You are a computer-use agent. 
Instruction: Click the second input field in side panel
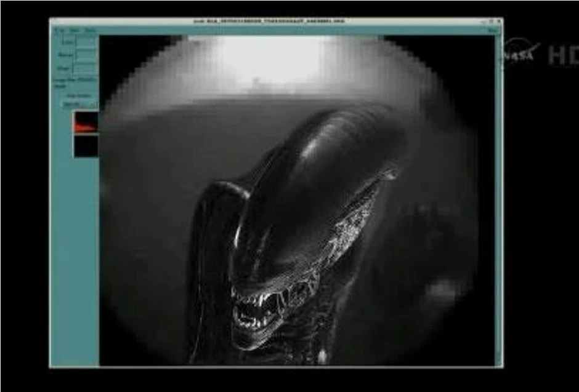[86, 55]
